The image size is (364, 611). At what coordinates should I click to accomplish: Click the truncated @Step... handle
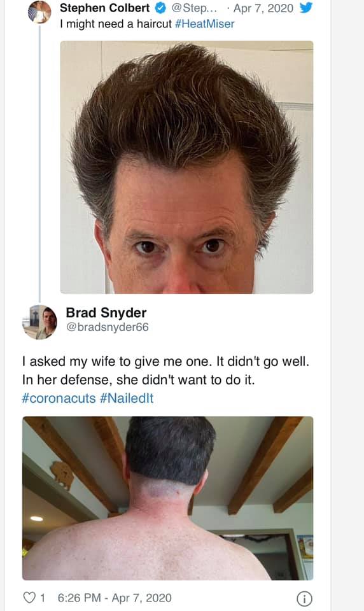tap(194, 8)
